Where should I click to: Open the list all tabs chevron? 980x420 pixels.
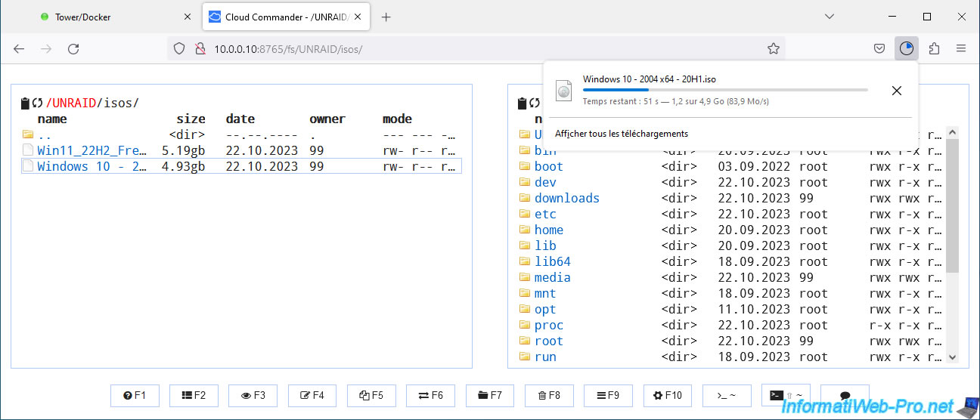[x=830, y=17]
